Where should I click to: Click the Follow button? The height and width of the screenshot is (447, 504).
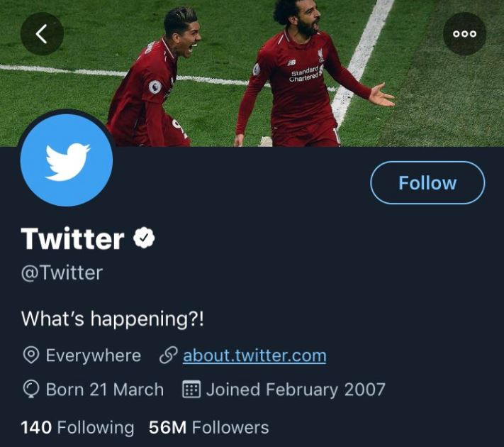point(427,183)
